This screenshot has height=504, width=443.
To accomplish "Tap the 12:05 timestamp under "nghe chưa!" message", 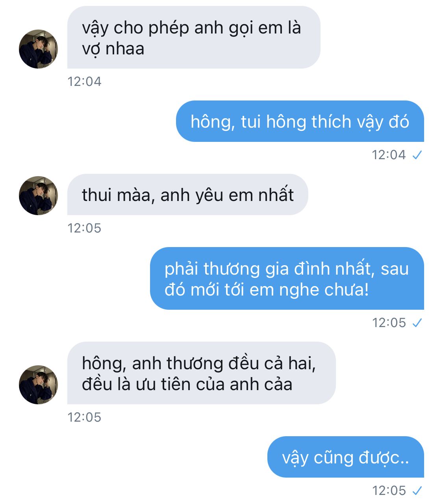I will (x=389, y=323).
